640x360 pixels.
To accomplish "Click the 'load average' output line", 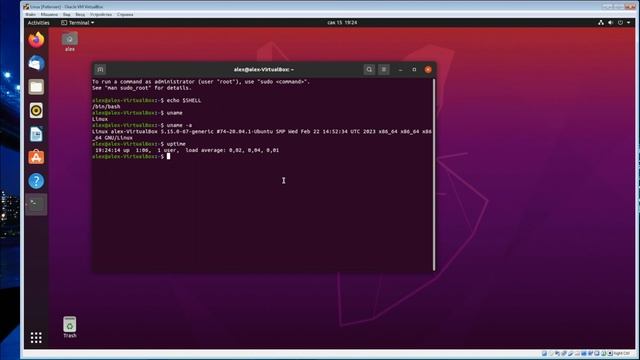I will pos(187,150).
